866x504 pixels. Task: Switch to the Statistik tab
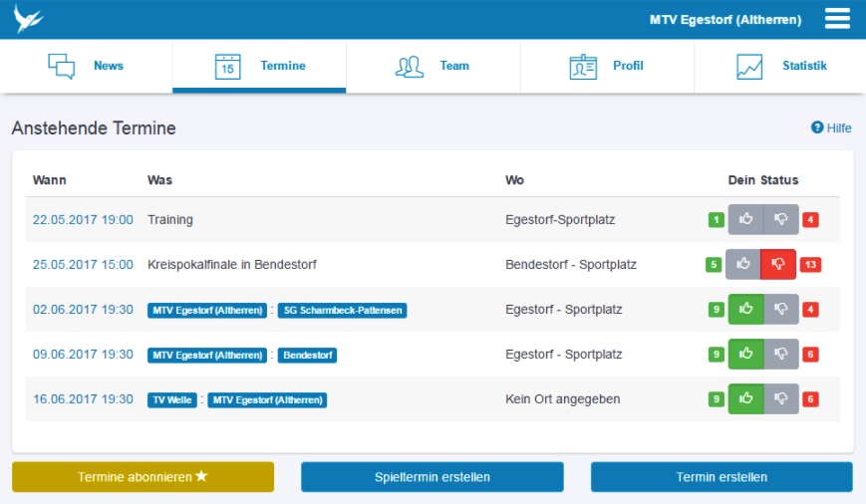click(780, 67)
